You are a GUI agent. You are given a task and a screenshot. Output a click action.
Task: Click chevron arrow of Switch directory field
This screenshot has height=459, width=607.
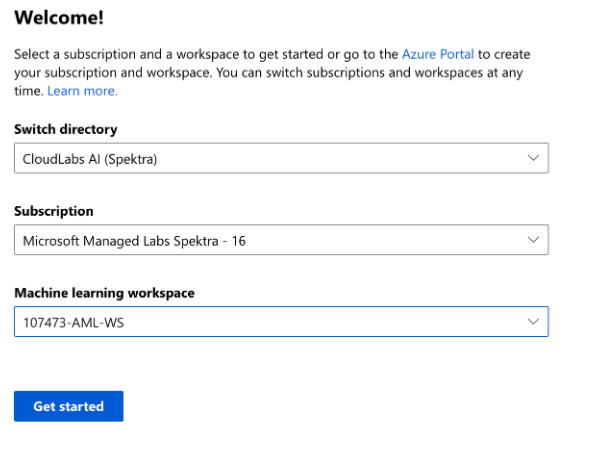point(533,158)
